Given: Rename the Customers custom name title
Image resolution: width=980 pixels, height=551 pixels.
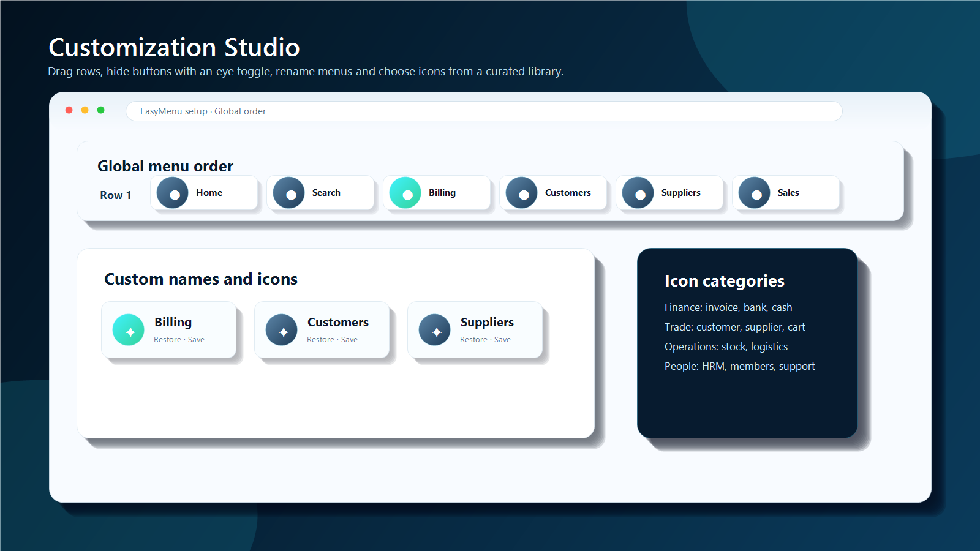Looking at the screenshot, I should pos(338,322).
